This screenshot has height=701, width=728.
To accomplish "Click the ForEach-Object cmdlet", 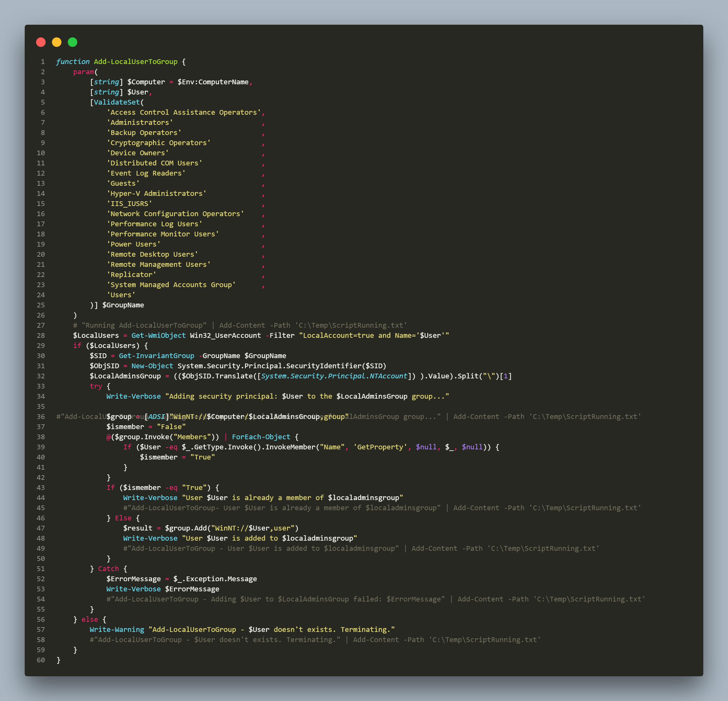I will 261,437.
